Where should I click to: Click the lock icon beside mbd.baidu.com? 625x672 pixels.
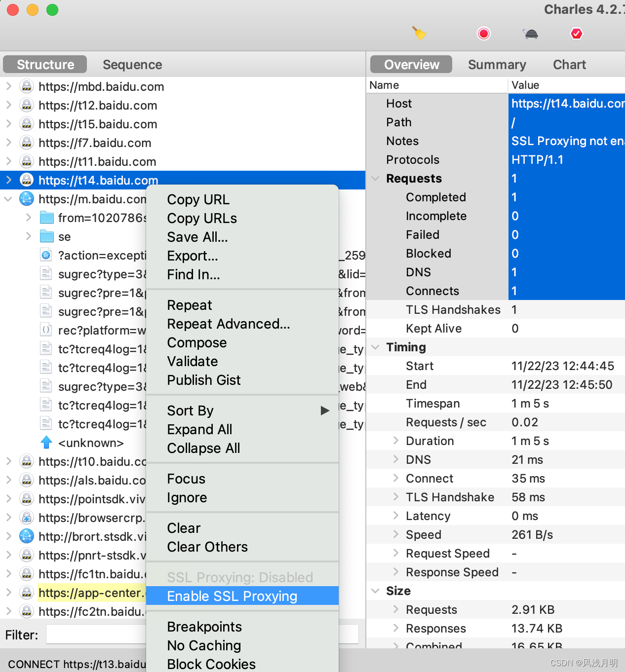pos(27,86)
